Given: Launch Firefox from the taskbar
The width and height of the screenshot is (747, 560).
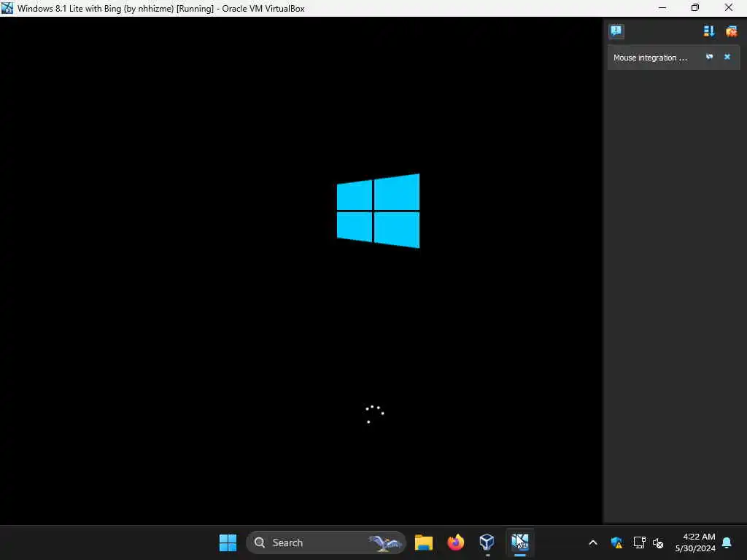Looking at the screenshot, I should (455, 542).
